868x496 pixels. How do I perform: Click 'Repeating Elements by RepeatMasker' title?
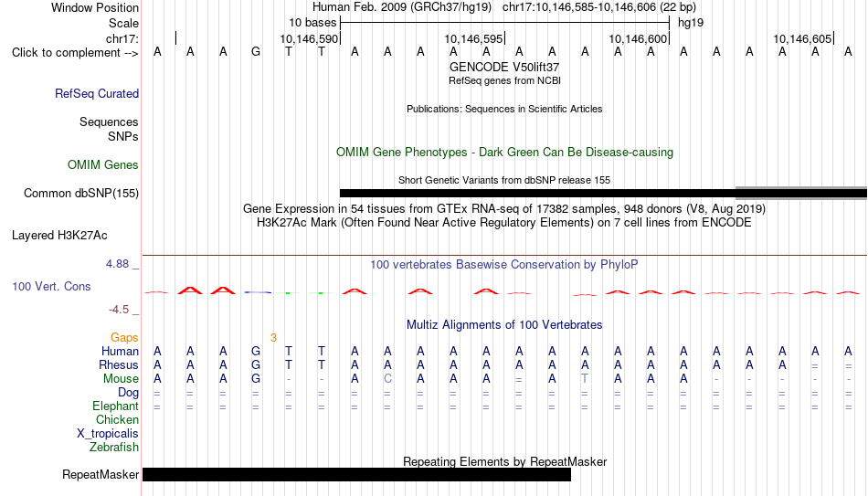coord(504,461)
